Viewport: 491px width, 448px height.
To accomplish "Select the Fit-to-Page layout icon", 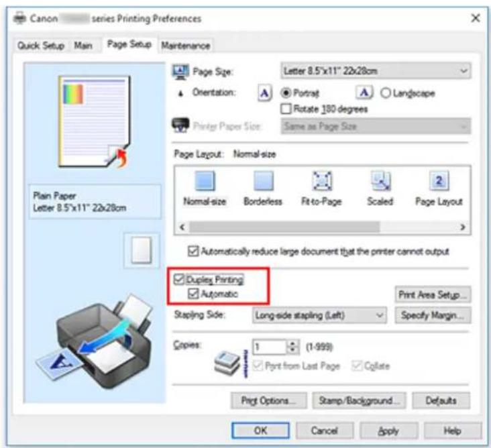I will [x=322, y=181].
